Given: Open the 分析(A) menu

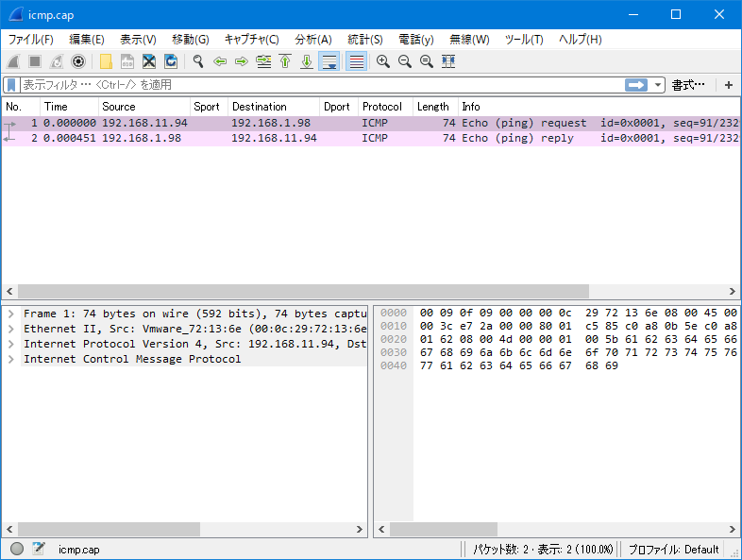Looking at the screenshot, I should (x=313, y=40).
